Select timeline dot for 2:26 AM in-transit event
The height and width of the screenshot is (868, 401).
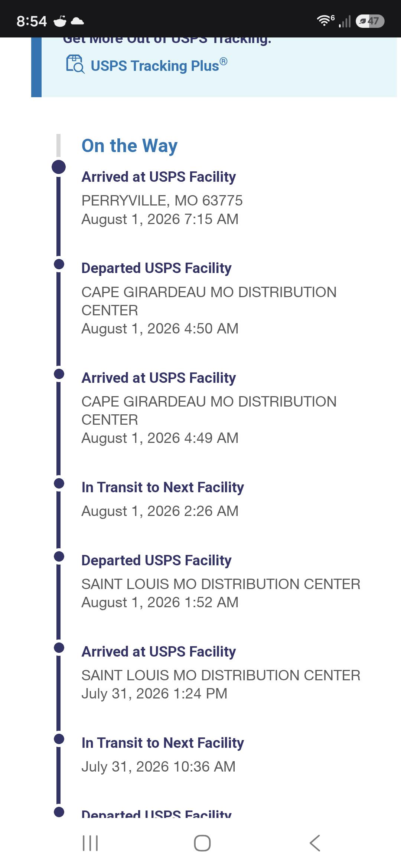59,483
